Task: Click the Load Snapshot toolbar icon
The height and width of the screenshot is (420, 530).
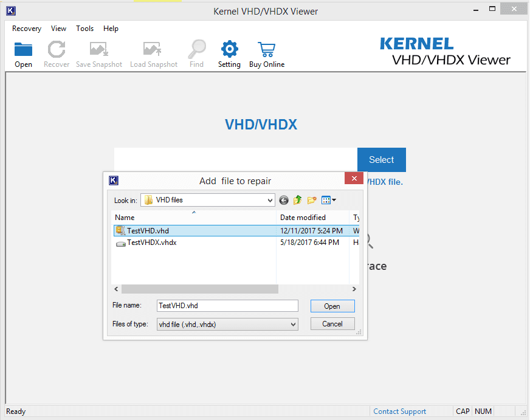Action: [153, 49]
